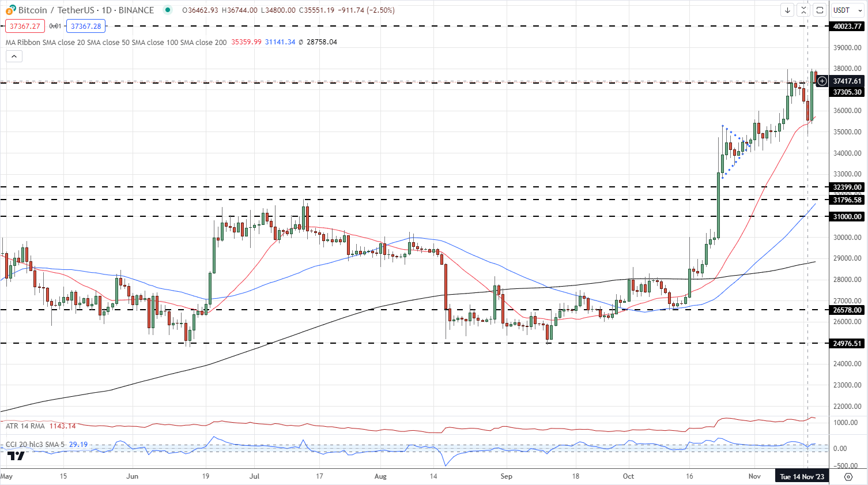Click the Tue 14 Nov '23 date label

click(x=802, y=476)
